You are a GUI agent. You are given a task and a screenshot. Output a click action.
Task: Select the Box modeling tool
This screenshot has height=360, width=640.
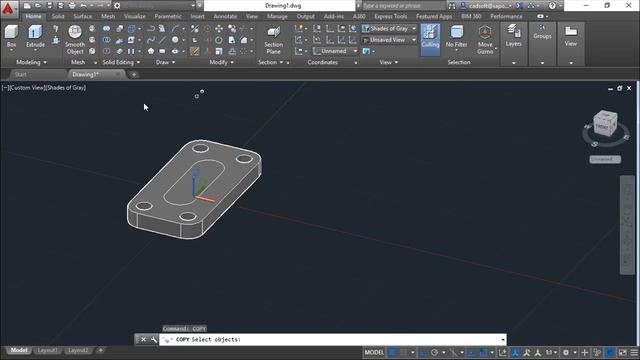click(11, 36)
